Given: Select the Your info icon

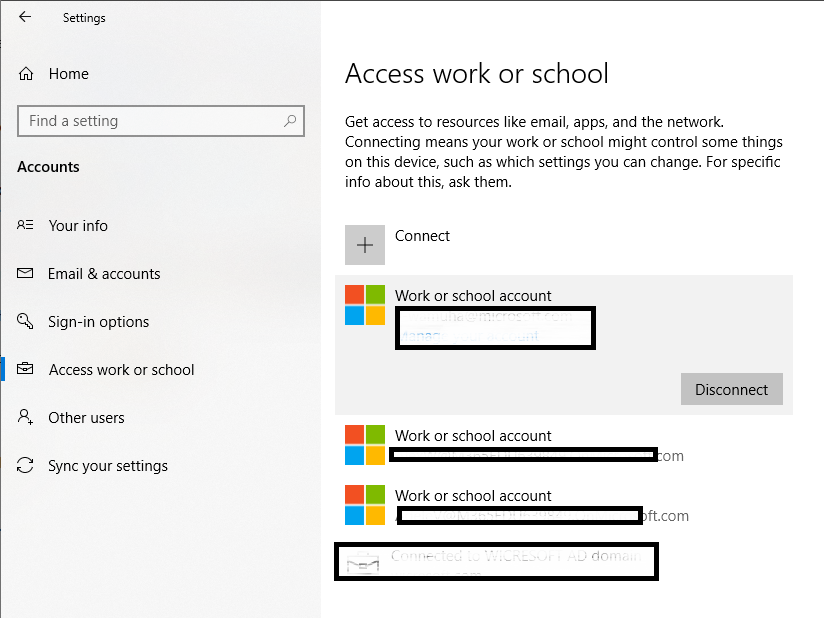Looking at the screenshot, I should pos(25,225).
